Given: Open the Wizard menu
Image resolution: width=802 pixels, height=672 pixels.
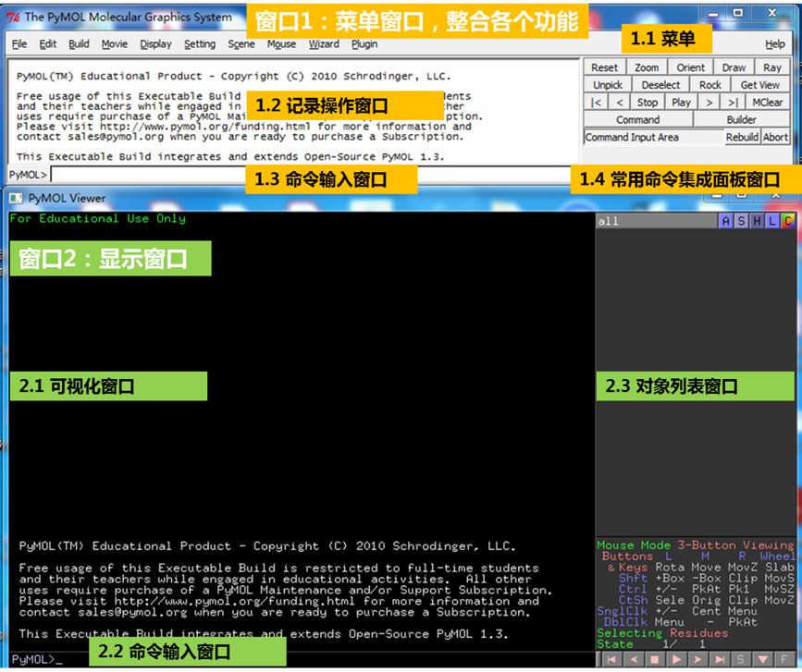Looking at the screenshot, I should pyautogui.click(x=324, y=44).
